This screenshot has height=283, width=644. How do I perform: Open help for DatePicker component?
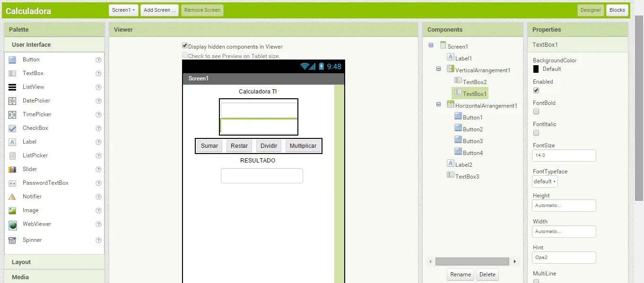click(x=98, y=101)
